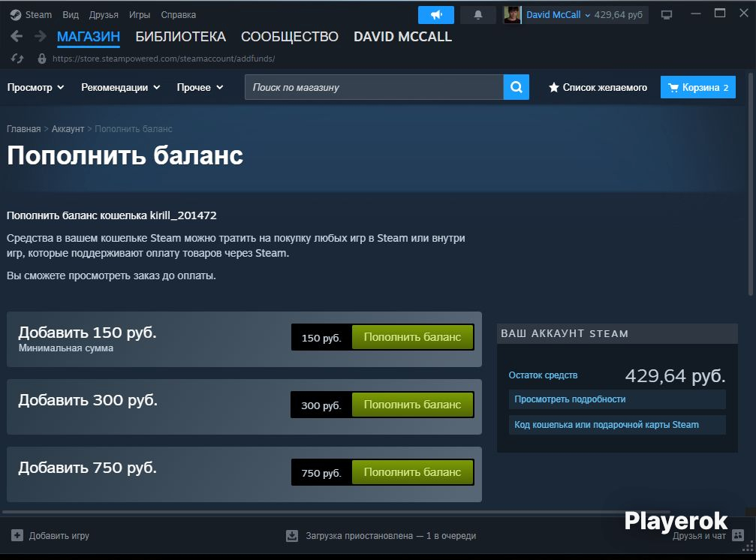Click Остаток средств link

pyautogui.click(x=543, y=375)
